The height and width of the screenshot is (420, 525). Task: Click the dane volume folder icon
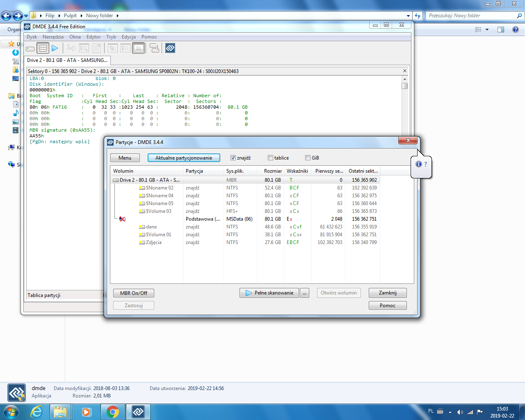142,227
